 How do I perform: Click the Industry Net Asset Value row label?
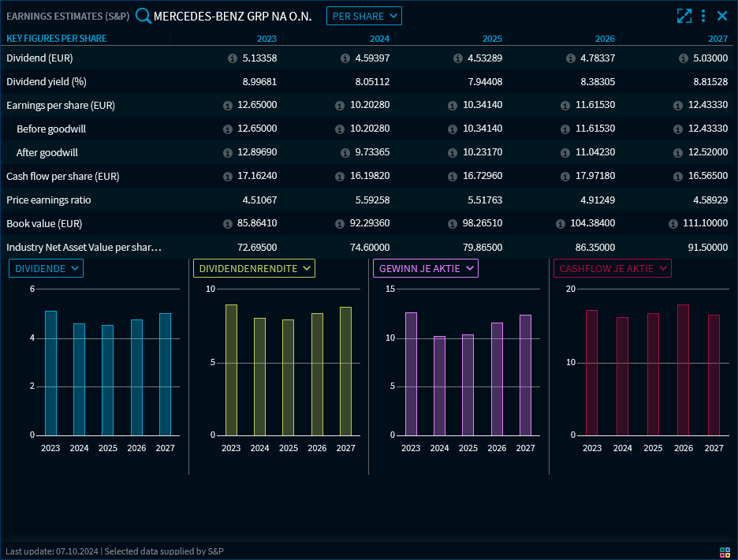coord(84,248)
